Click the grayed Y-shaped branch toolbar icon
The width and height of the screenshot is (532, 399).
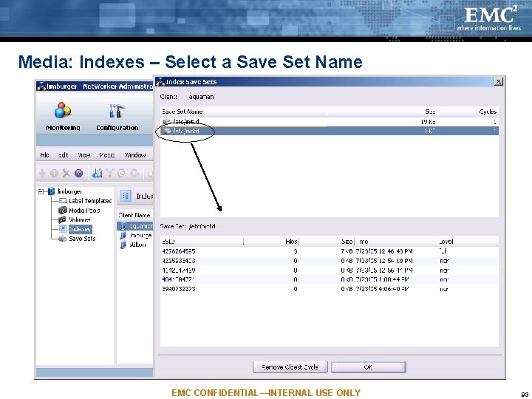point(110,174)
